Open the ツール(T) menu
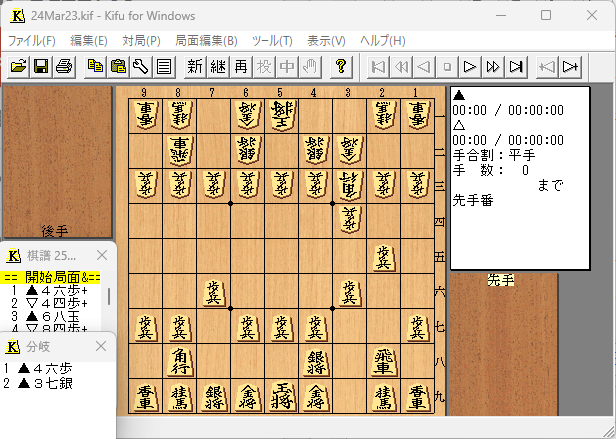This screenshot has height=439, width=616. tap(272, 40)
